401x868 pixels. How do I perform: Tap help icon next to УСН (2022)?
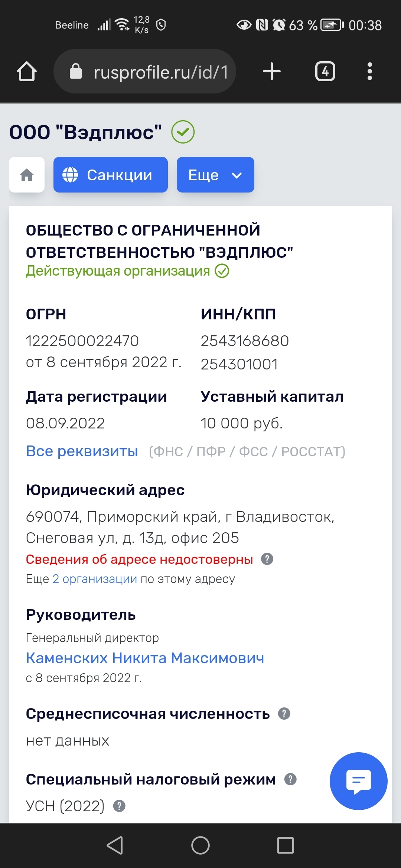click(119, 806)
